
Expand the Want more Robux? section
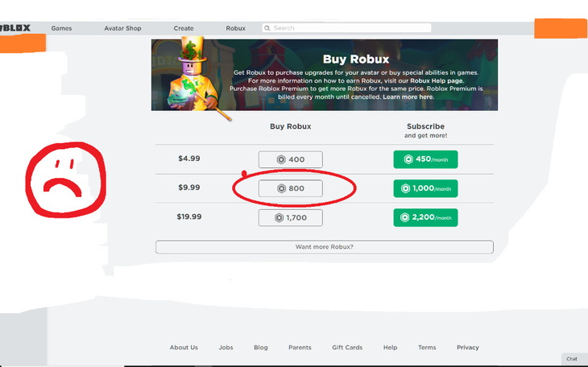click(x=324, y=246)
